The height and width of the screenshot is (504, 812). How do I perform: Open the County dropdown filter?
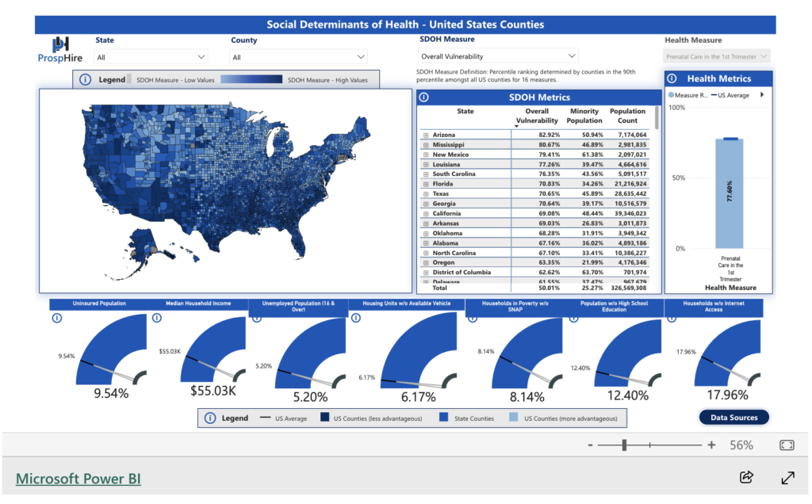point(298,57)
